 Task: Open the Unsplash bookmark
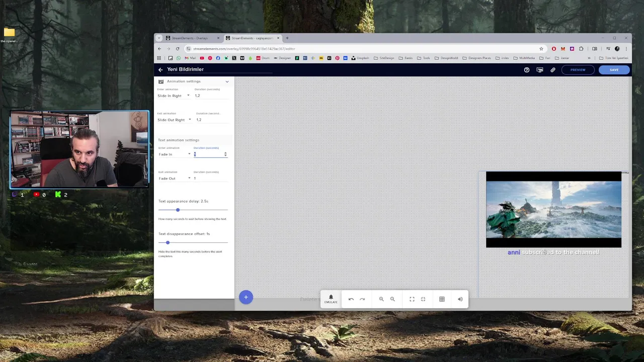[360, 58]
